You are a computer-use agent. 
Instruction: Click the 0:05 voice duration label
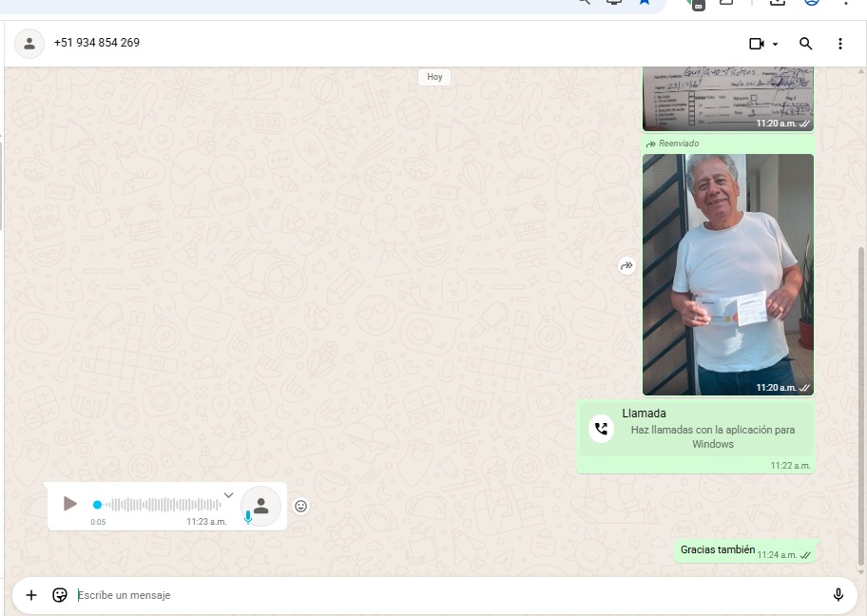[98, 522]
